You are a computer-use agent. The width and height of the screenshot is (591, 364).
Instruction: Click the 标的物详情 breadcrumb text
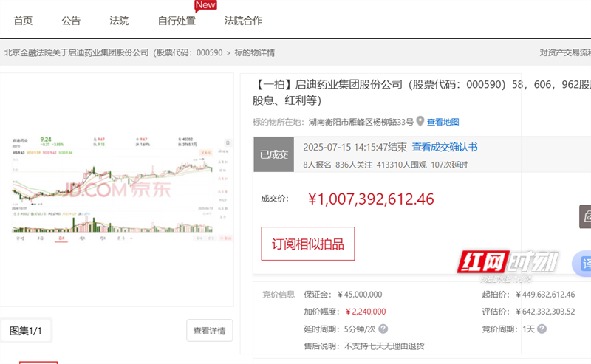pyautogui.click(x=254, y=52)
